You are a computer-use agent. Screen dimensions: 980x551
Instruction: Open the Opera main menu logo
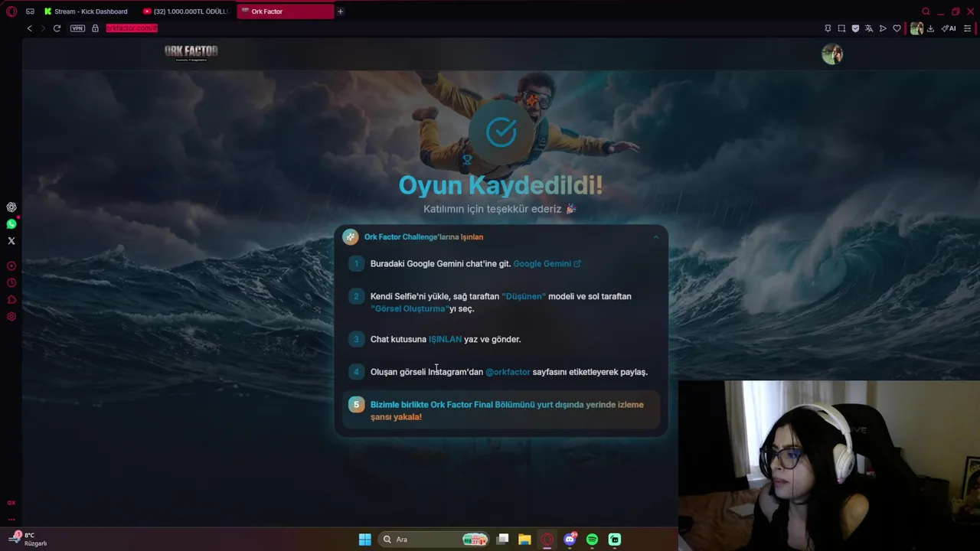tap(11, 11)
